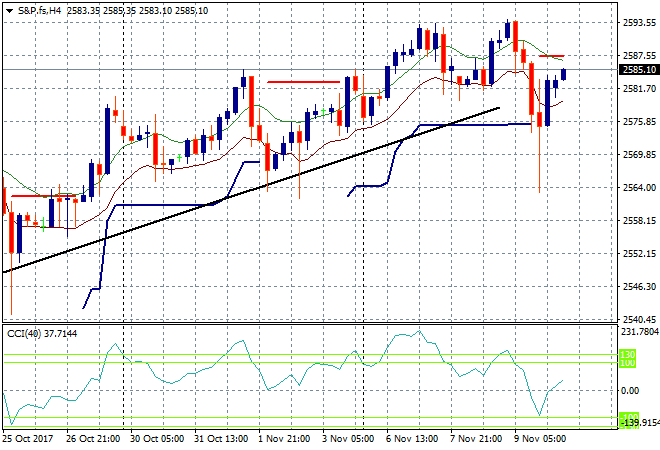Click the 2569.85 price axis label
The width and height of the screenshot is (660, 450).
[x=639, y=154]
